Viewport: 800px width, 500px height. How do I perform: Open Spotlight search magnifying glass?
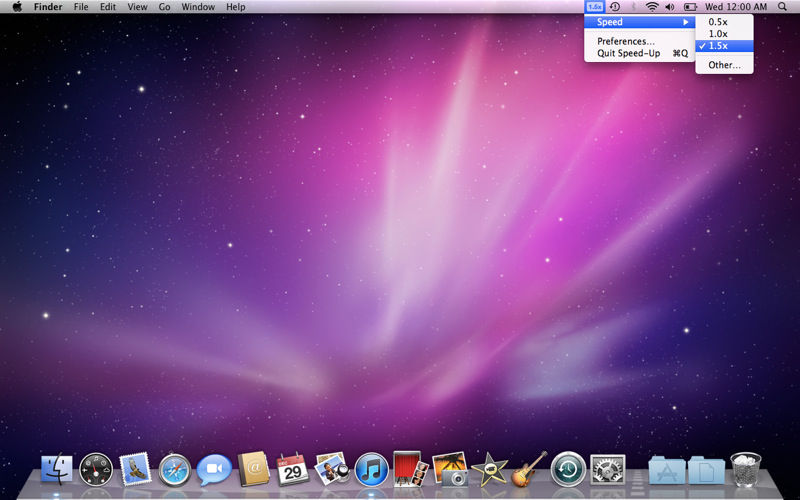pyautogui.click(x=782, y=7)
